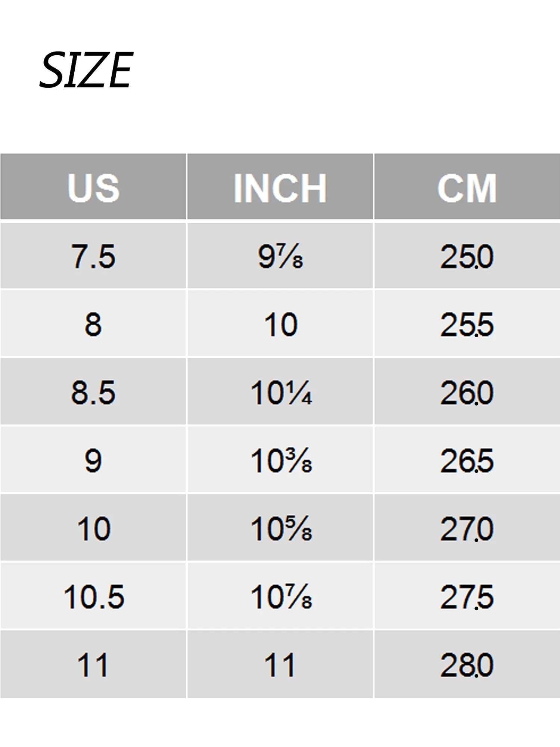This screenshot has height=747, width=560.
Task: Click US size 7.5 cell
Action: point(93,256)
